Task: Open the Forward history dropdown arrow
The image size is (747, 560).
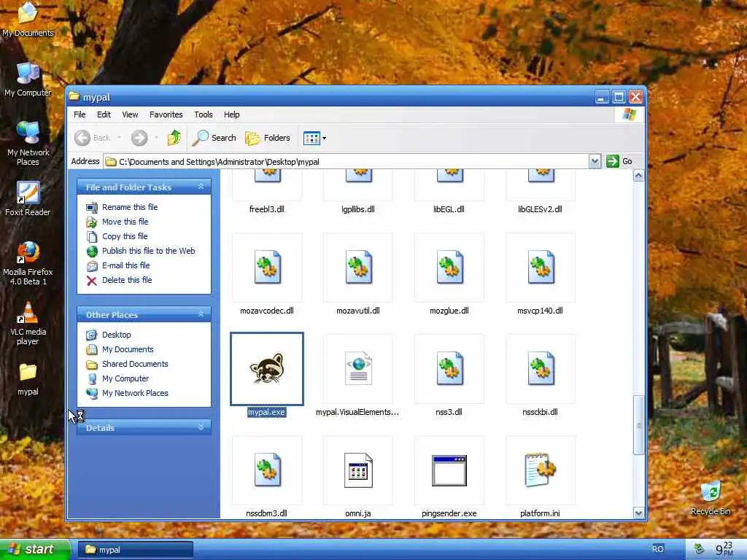Action: click(x=156, y=138)
